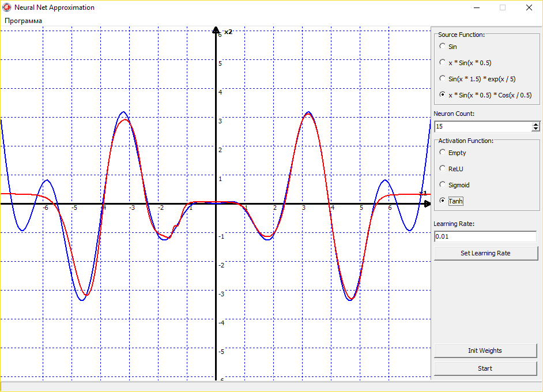Select x * Sin(x * 0.5) * Cos(x / 0.5) function

(485, 95)
